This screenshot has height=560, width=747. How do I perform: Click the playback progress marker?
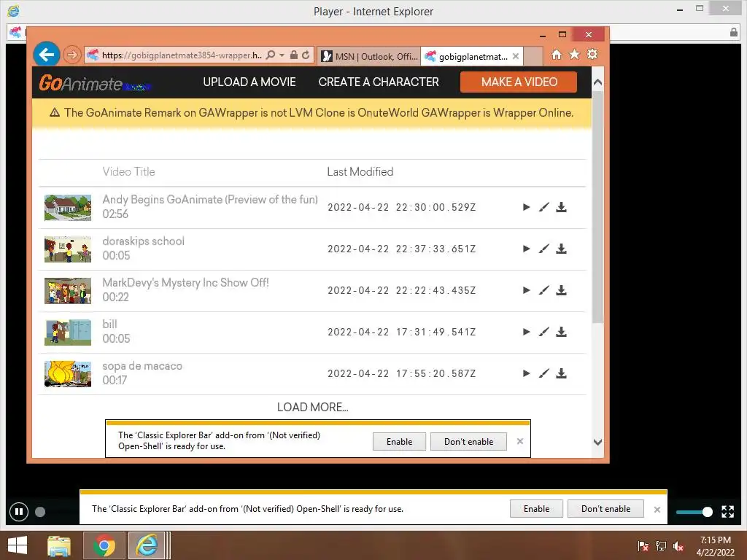pos(41,512)
